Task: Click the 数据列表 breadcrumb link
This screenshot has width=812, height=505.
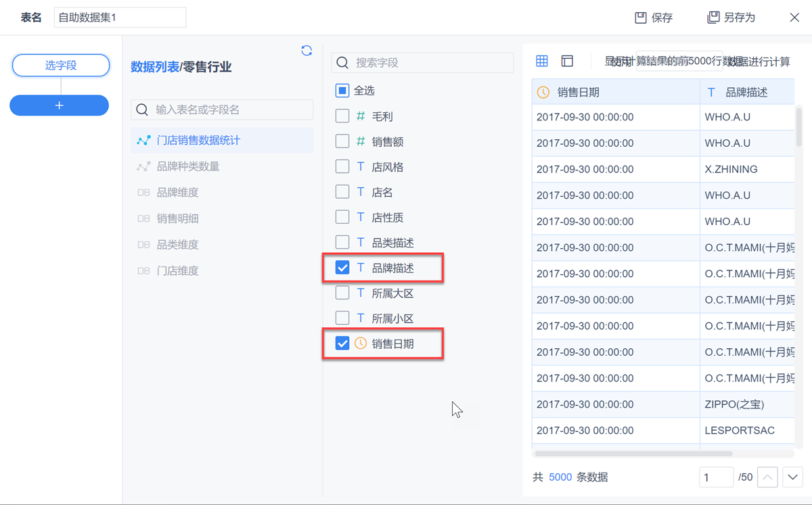Action: pyautogui.click(x=155, y=67)
